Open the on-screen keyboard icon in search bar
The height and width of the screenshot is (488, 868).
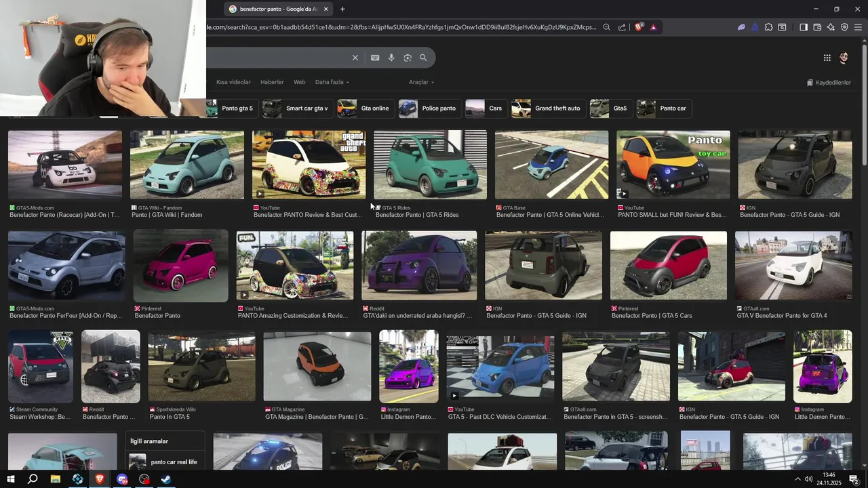point(375,58)
